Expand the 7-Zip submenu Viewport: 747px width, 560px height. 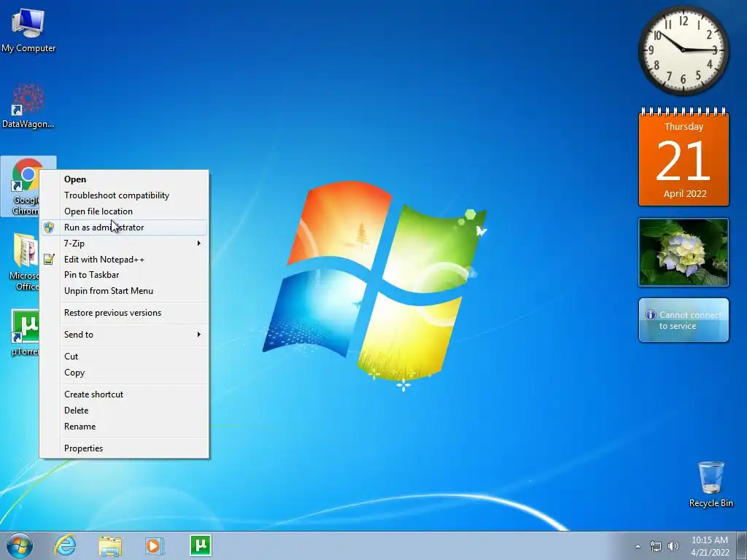(x=124, y=244)
